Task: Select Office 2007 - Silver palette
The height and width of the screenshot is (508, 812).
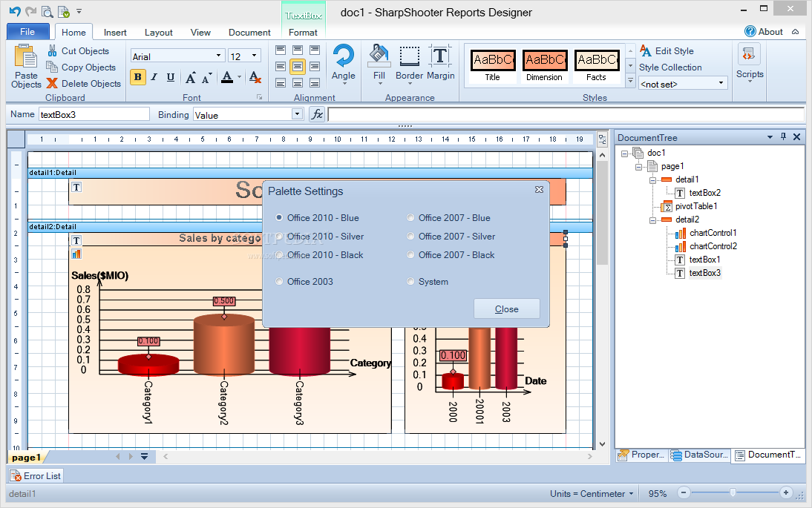Action: pos(410,237)
